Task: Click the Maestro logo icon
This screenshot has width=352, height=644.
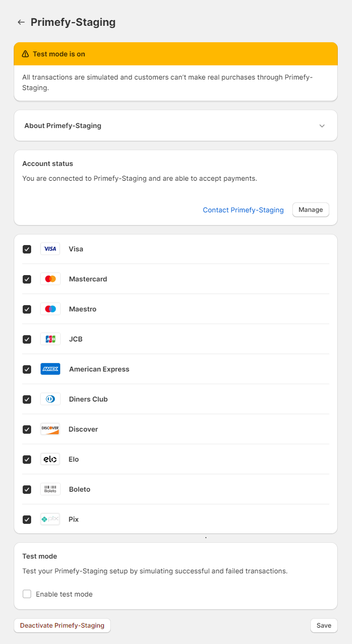Action: pos(50,309)
